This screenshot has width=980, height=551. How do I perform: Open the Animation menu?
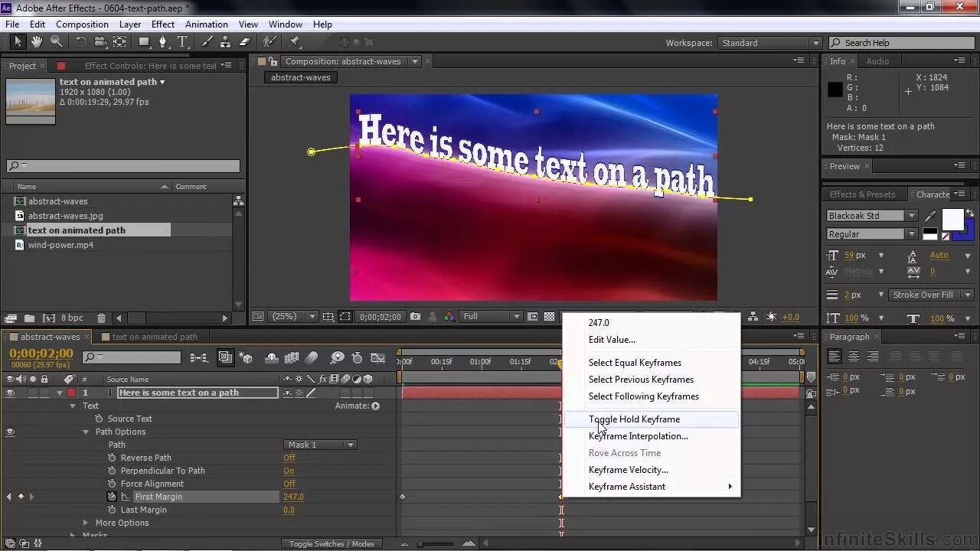pos(207,24)
